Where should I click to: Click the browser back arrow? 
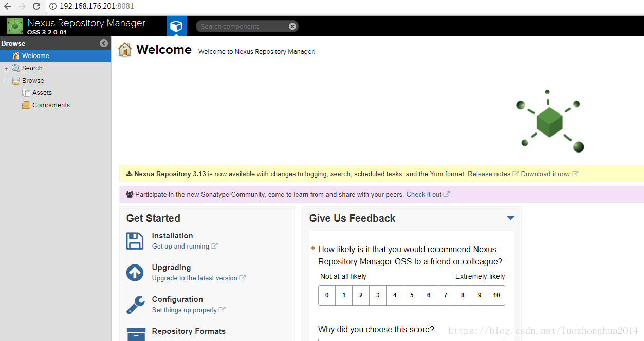click(7, 6)
